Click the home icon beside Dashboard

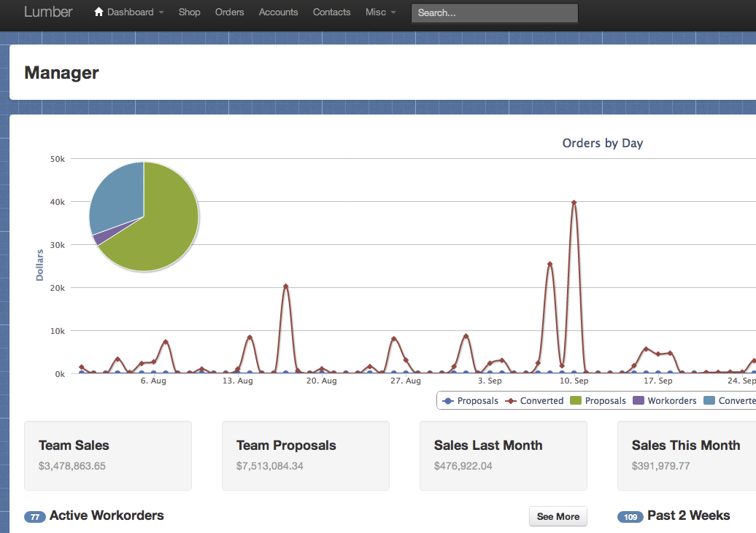click(x=99, y=12)
